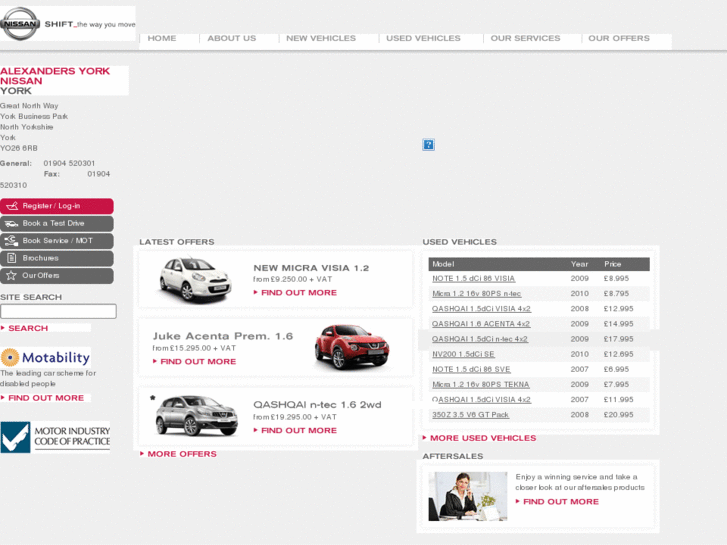
Task: Click the QASHQAI n-tec 1.6 2wd title
Action: [x=317, y=405]
